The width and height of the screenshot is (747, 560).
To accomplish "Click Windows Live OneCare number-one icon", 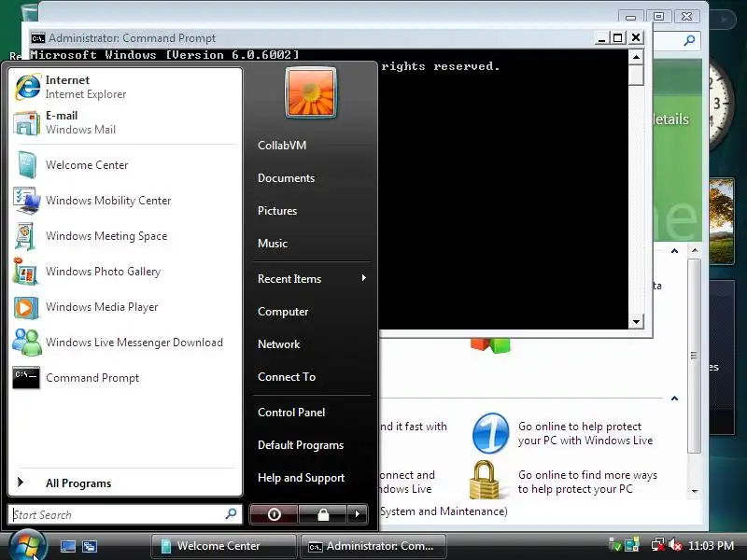I will point(490,433).
